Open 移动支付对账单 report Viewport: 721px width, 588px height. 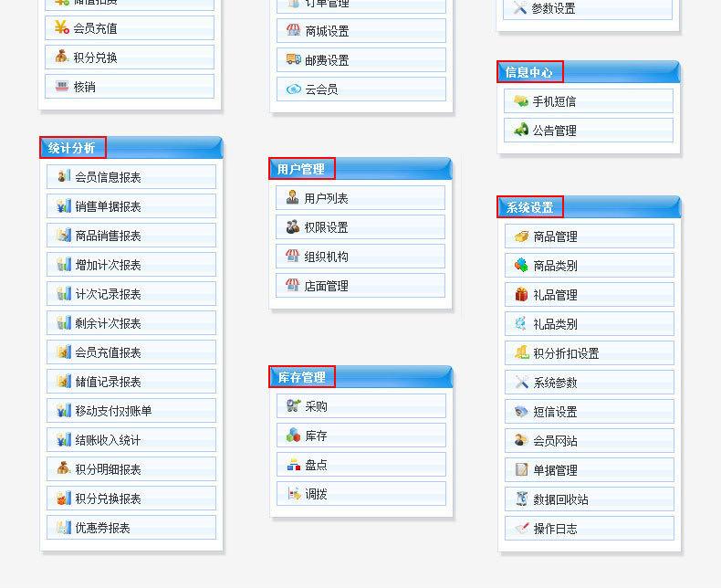click(113, 411)
